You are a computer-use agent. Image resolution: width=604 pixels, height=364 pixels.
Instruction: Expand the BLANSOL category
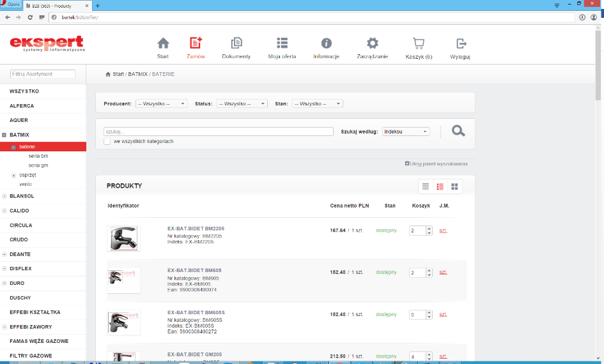(x=4, y=196)
